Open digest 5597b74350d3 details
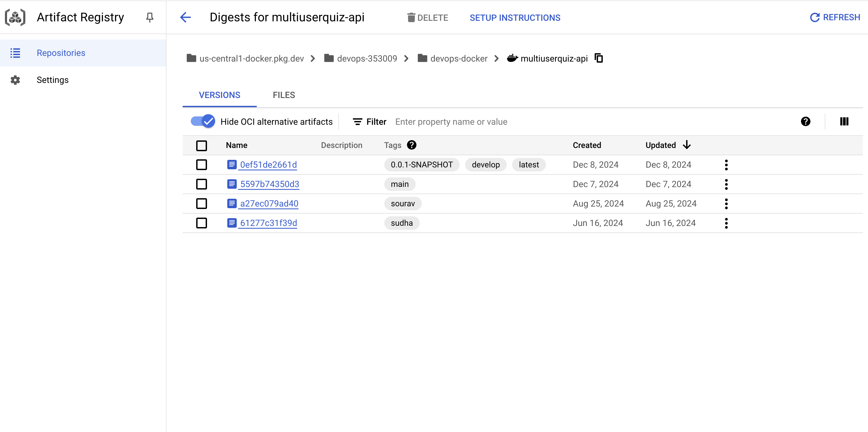 click(269, 184)
